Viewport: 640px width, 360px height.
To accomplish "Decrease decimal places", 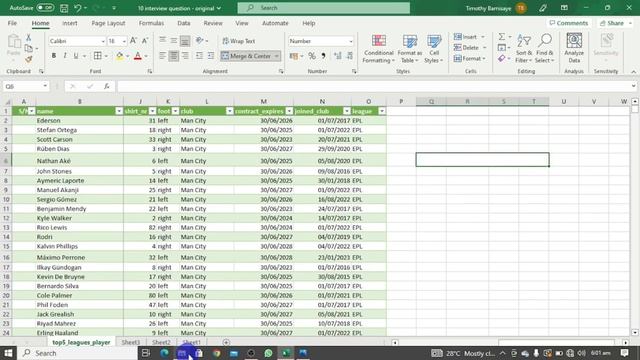I will pyautogui.click(x=350, y=56).
